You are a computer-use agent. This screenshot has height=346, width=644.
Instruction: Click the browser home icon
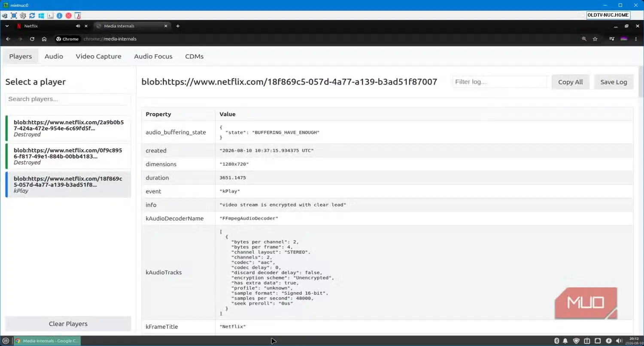click(44, 39)
